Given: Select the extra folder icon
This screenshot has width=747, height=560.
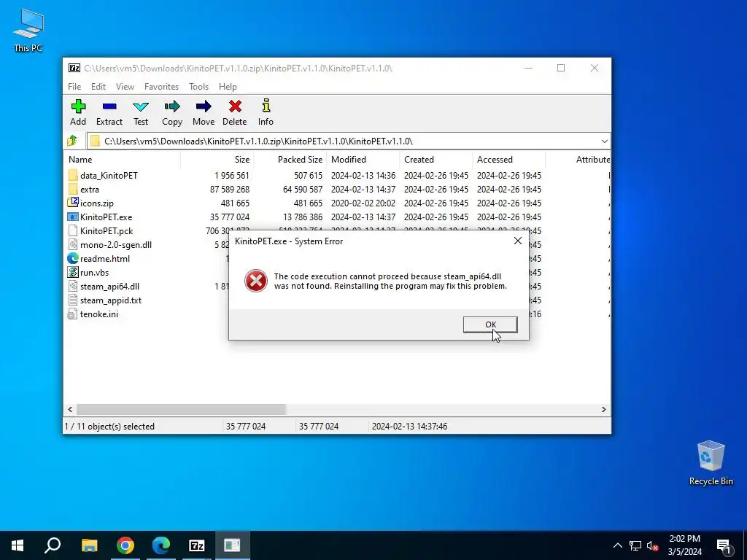Looking at the screenshot, I should 73,189.
